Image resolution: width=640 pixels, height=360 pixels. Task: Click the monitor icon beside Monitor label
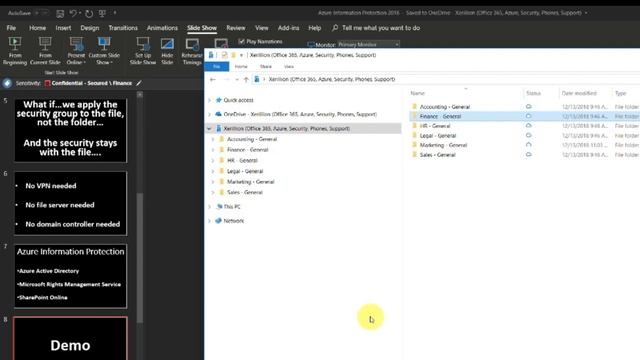coord(311,44)
